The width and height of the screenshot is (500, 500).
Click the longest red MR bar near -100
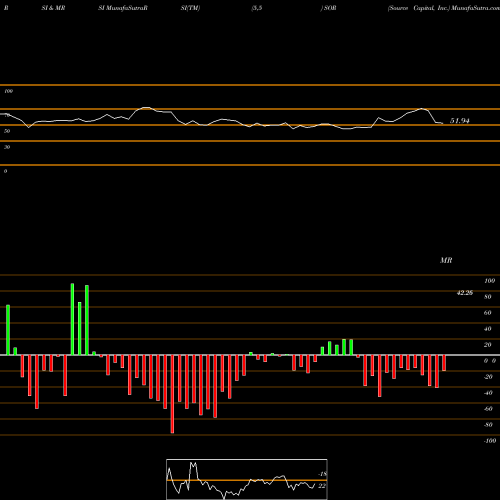coord(172,394)
